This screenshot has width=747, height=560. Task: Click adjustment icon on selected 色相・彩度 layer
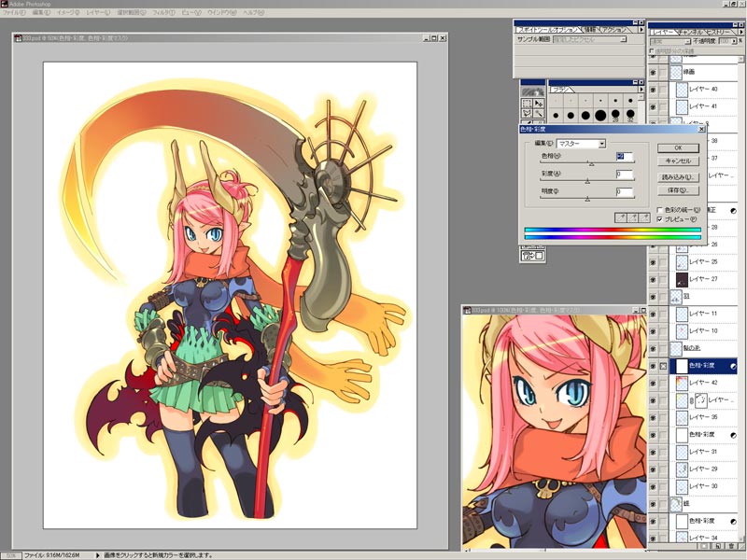(733, 366)
